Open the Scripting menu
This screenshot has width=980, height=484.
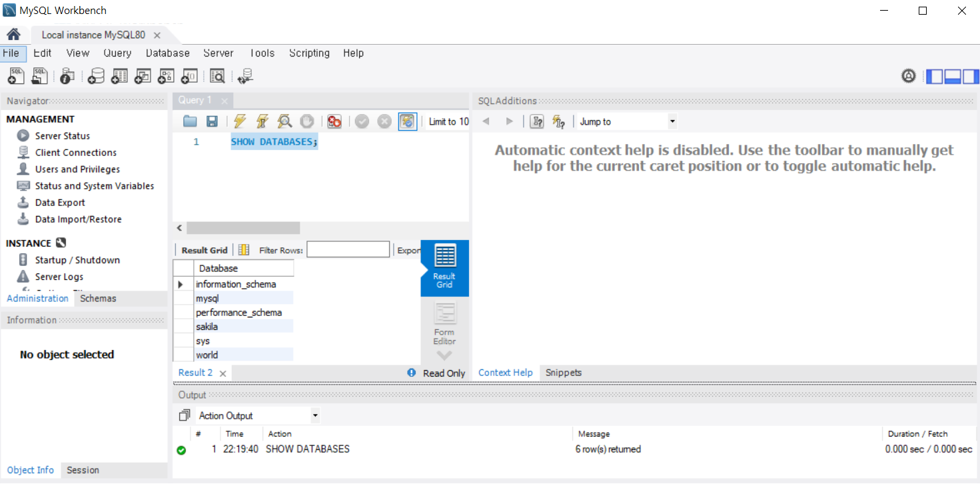click(309, 53)
